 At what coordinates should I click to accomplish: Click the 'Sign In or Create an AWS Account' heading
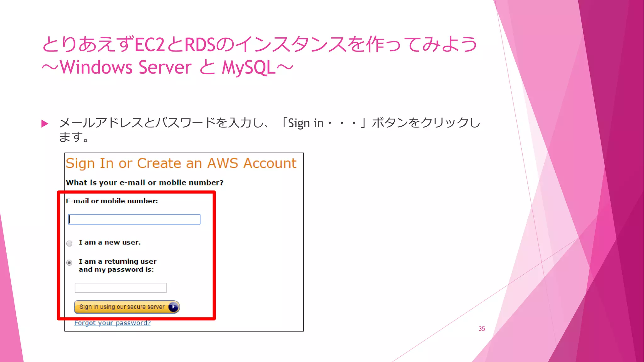click(x=181, y=163)
